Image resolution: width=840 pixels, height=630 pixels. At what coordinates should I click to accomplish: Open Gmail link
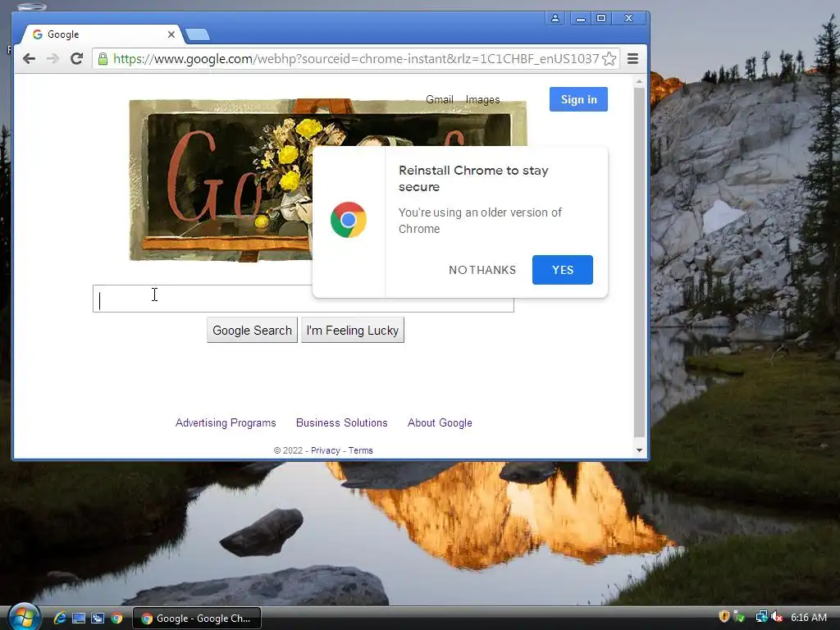(440, 99)
